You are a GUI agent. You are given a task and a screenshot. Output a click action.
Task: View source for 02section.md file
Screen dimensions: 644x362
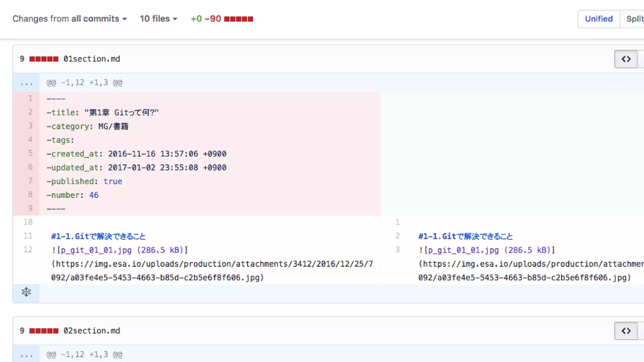(x=626, y=331)
